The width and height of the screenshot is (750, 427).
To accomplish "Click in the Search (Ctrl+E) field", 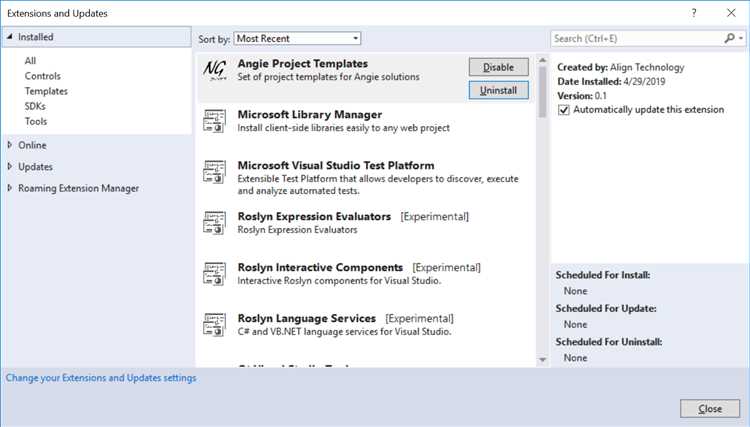I will [637, 38].
